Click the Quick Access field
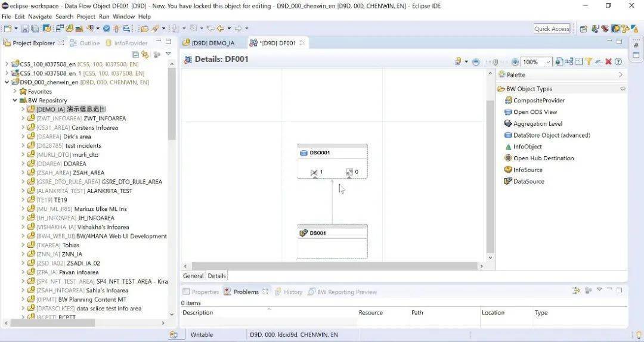Viewport: 644px width, 342px height. (x=552, y=29)
